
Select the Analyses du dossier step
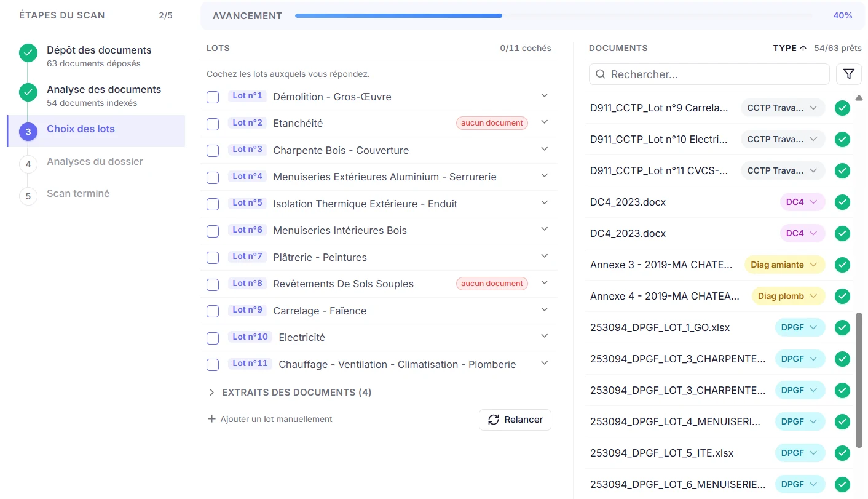[x=95, y=162]
